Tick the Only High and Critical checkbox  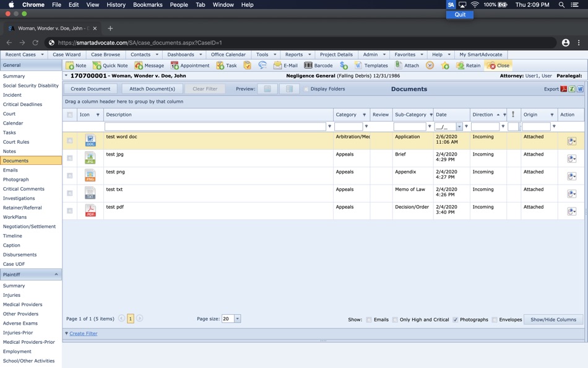[395, 320]
